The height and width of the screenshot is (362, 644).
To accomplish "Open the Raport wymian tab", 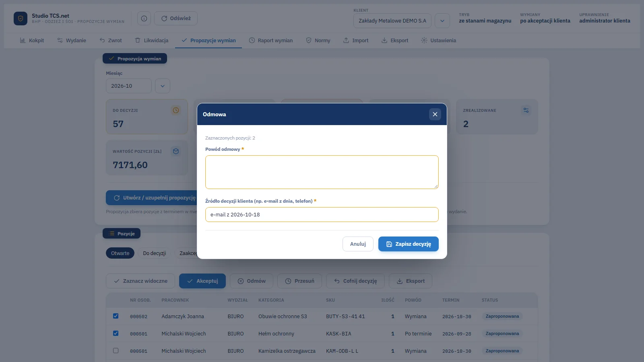I will [x=271, y=41].
